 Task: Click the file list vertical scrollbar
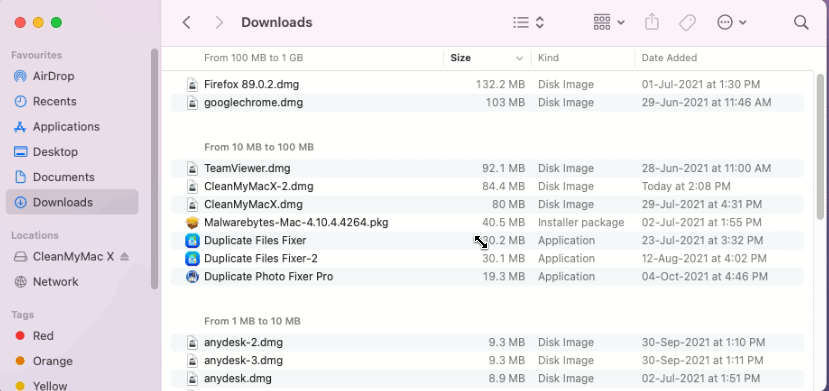tap(820, 147)
